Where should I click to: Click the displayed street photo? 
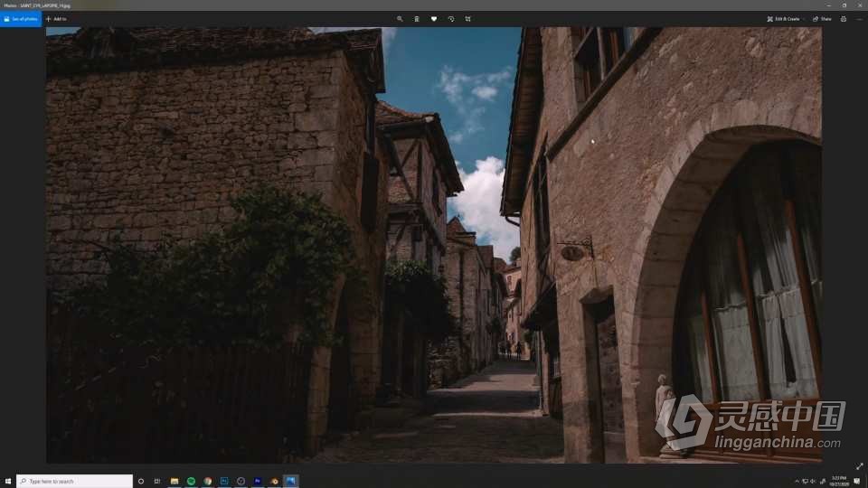click(x=433, y=245)
